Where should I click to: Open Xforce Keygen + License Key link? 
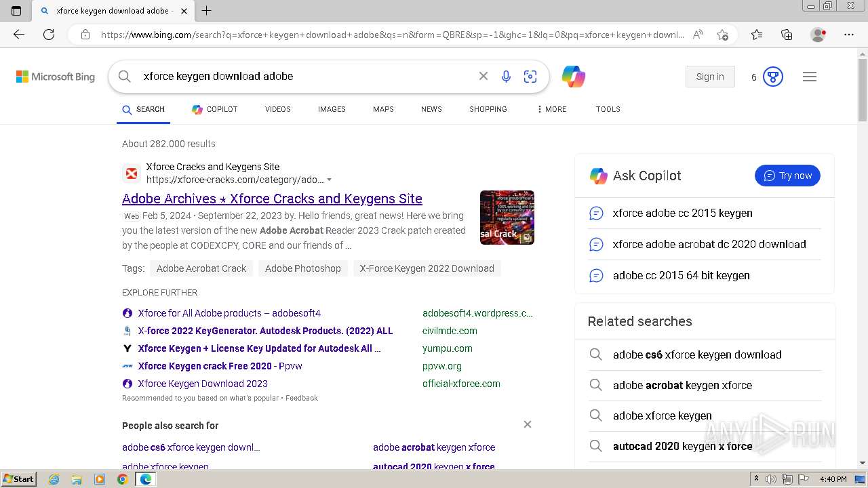[x=259, y=348]
